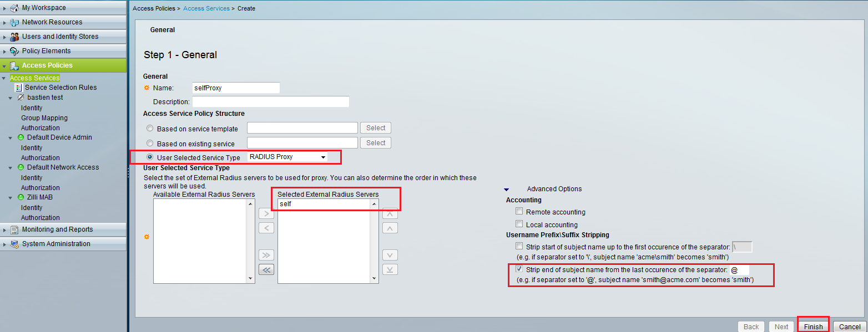This screenshot has height=332, width=868.
Task: Collapse the Default Device Admin tree node
Action: (x=10, y=137)
